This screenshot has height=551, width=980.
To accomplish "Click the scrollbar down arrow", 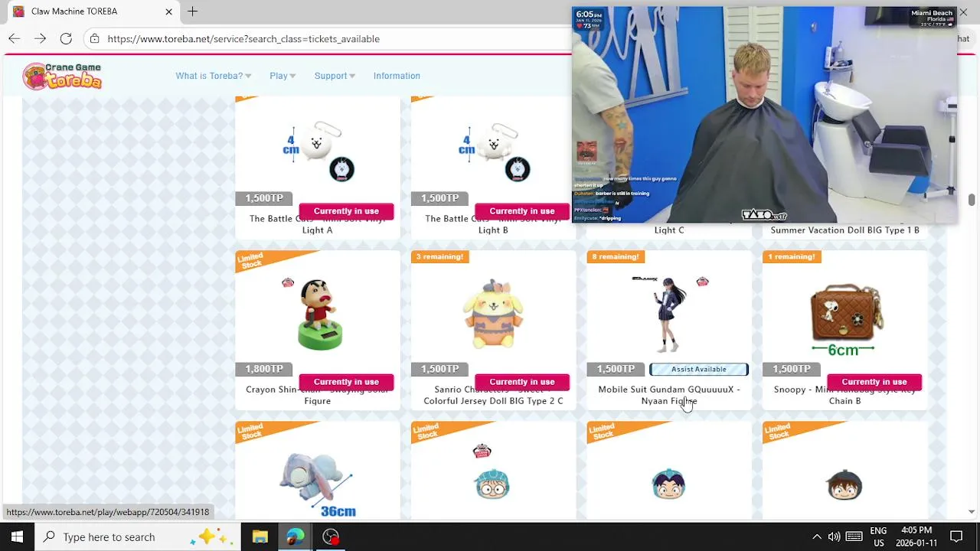I will (x=972, y=511).
